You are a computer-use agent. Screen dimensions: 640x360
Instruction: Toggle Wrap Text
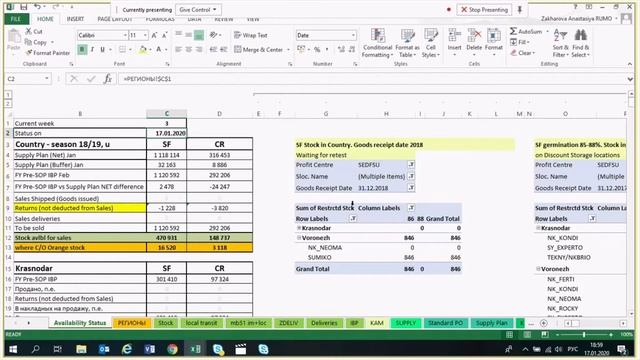coord(251,35)
